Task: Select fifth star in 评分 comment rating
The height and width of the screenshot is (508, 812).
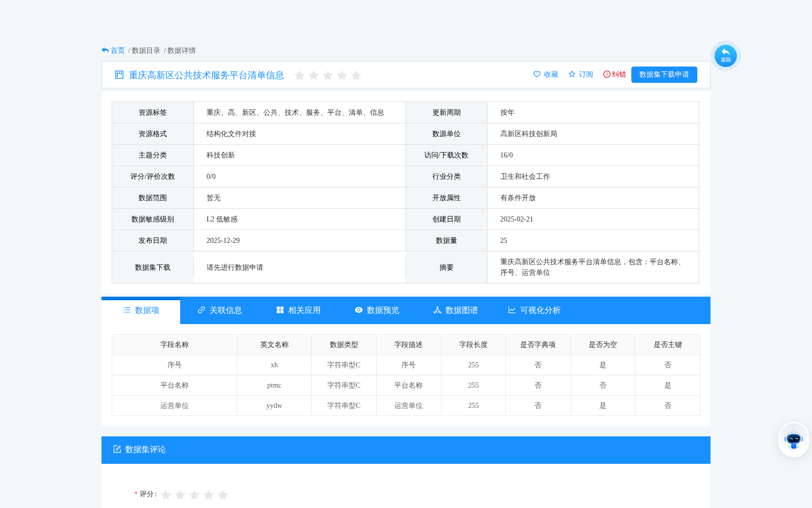Action: coord(223,495)
